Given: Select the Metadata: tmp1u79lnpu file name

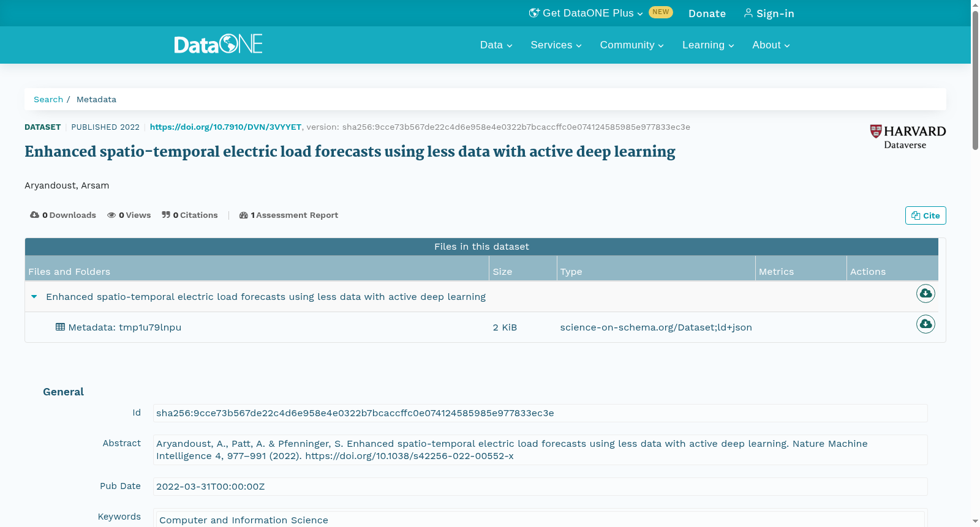Looking at the screenshot, I should pos(125,327).
